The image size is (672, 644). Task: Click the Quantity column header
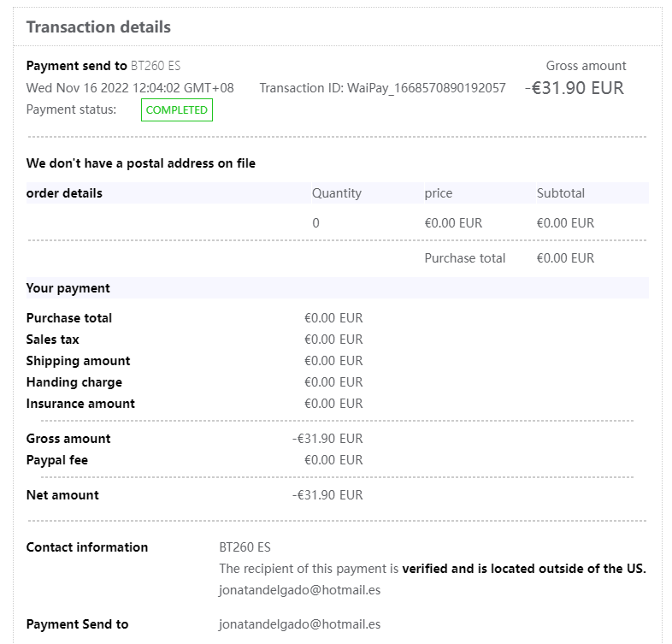[x=336, y=193]
